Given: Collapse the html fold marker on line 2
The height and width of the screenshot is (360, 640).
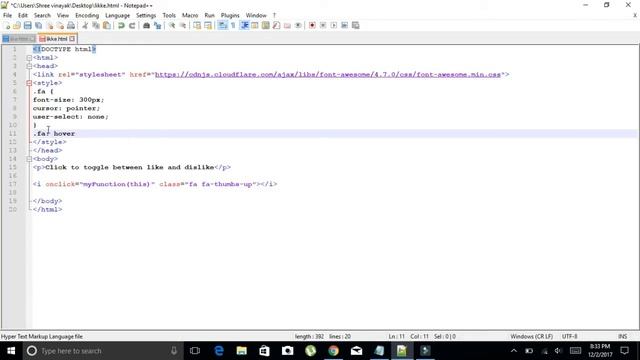Looking at the screenshot, I should (x=29, y=58).
